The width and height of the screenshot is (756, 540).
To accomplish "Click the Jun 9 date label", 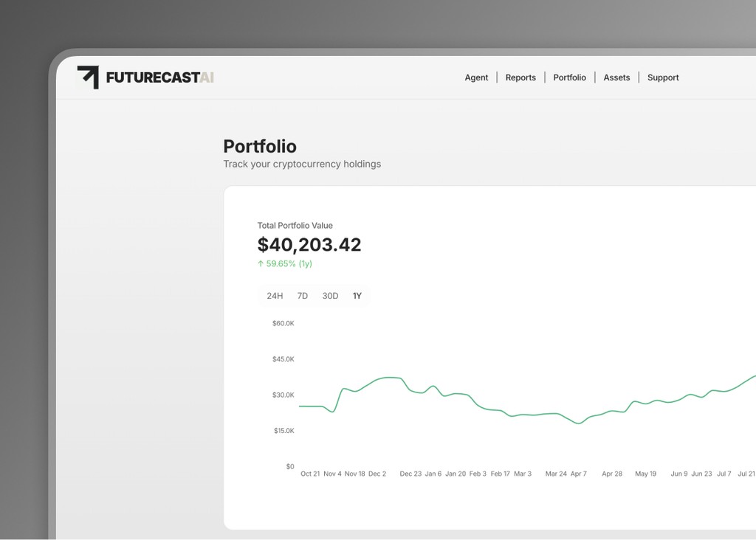I will click(678, 474).
